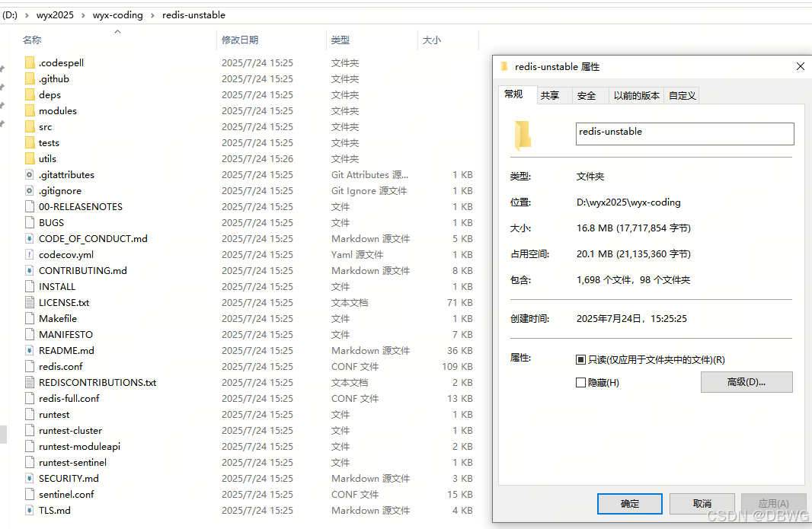Switch to the 自定义 tab
Image resolution: width=812 pixels, height=529 pixels.
(682, 96)
